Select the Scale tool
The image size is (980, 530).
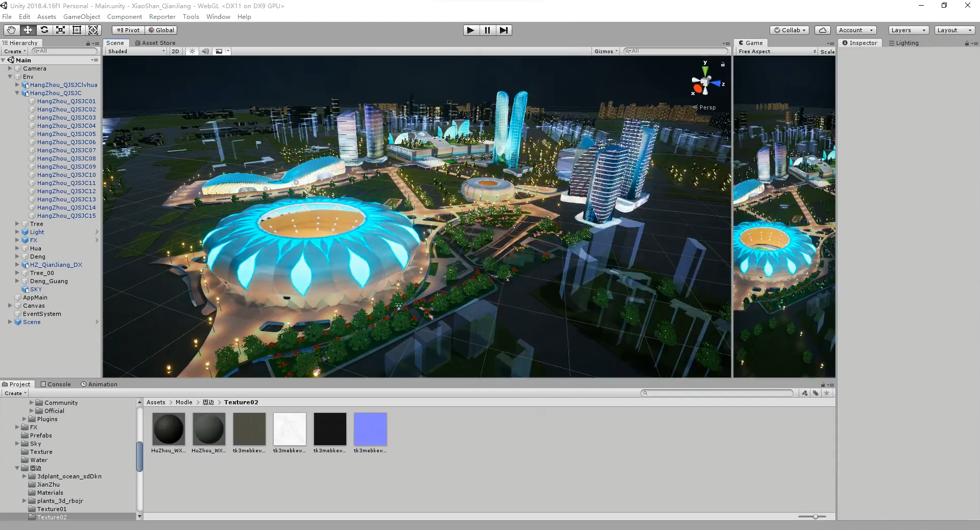(x=60, y=30)
